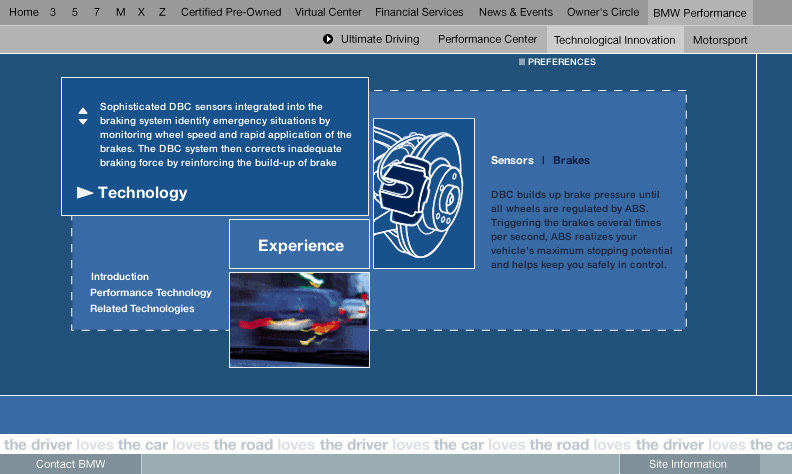
Task: Open the Experience section
Action: click(300, 245)
